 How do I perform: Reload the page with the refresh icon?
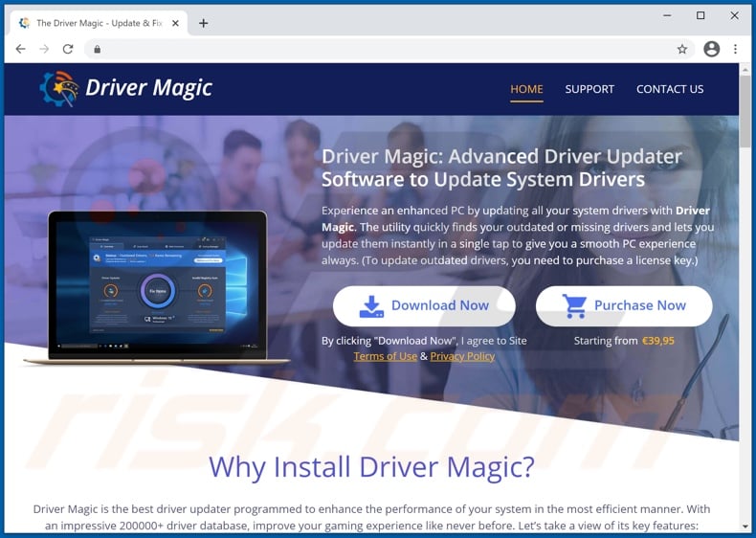(68, 49)
